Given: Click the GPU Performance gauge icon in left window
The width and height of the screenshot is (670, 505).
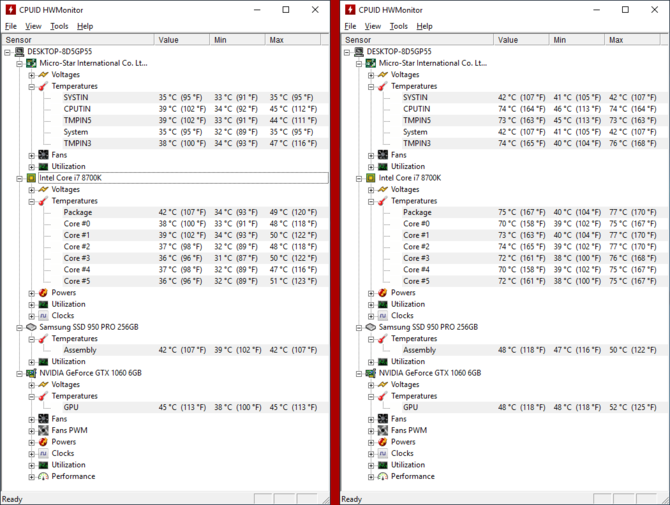Looking at the screenshot, I should (x=43, y=476).
